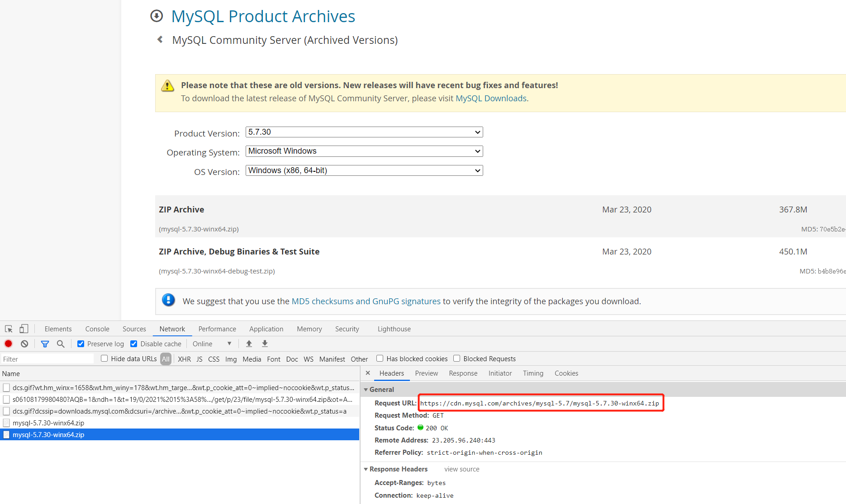Switch to the Console tab
The image size is (846, 504).
click(97, 329)
